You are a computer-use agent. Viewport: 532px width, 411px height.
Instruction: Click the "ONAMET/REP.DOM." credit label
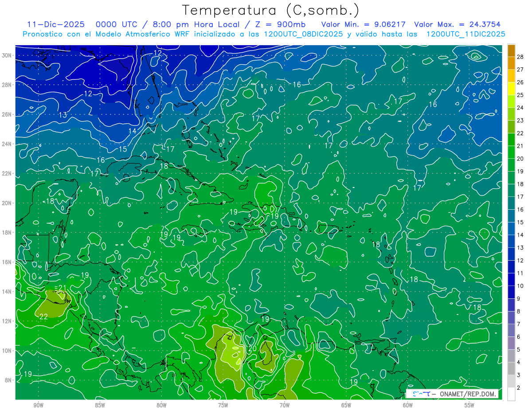pyautogui.click(x=467, y=394)
